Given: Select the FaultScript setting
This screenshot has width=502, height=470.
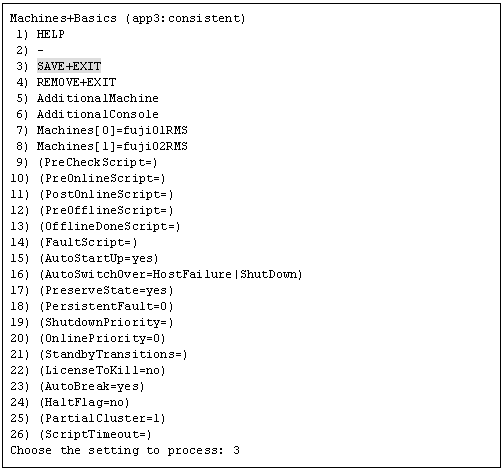Looking at the screenshot, I should [88, 242].
